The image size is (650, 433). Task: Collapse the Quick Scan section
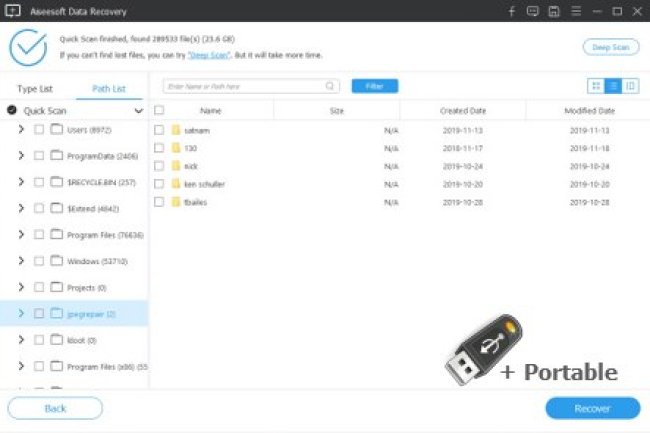pos(138,111)
